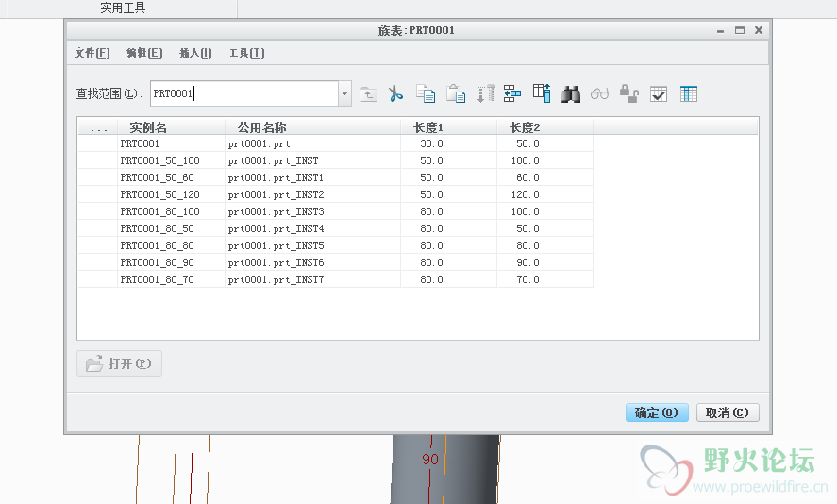Viewport: 837px width, 504px height.
Task: Select the prt0001.prt_INST7 cell
Action: pos(276,279)
